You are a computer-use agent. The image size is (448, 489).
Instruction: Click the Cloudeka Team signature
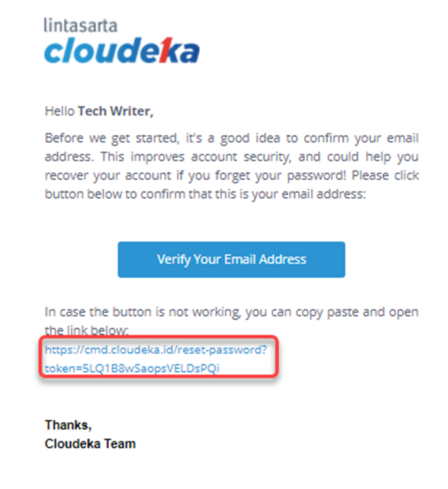90,444
